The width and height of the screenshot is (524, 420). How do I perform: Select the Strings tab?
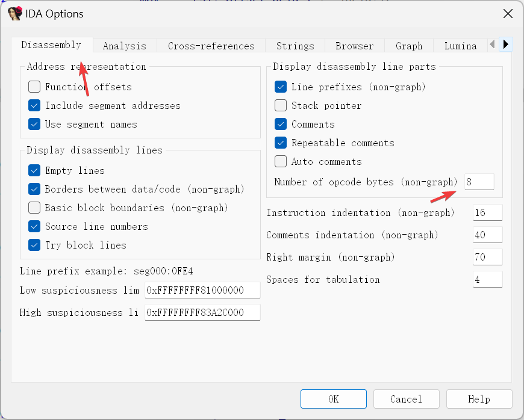(295, 46)
